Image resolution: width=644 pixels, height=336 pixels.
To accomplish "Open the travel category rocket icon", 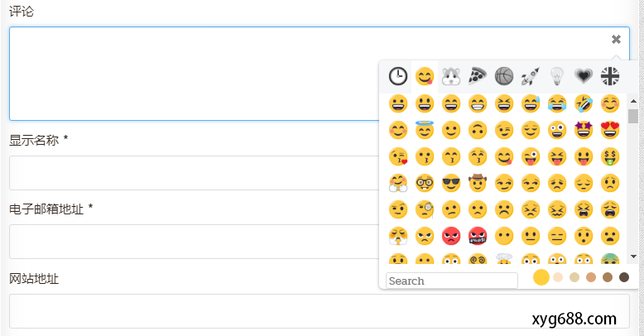I will [530, 76].
